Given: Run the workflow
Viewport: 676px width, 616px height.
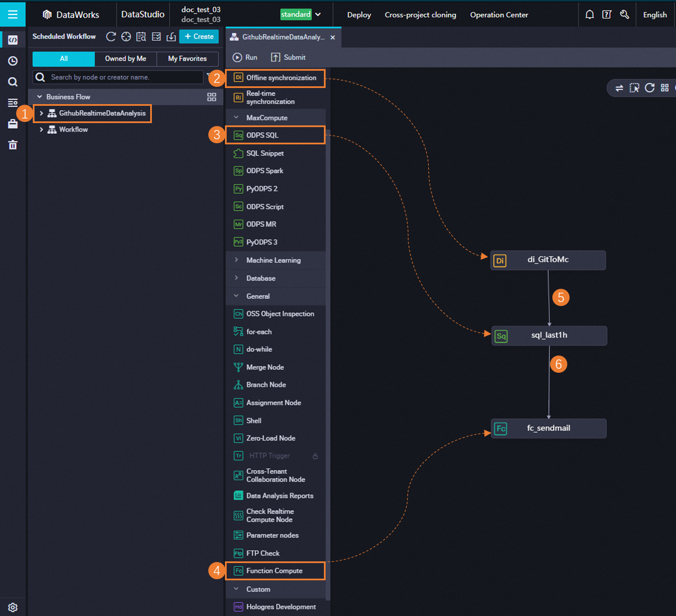Looking at the screenshot, I should [245, 58].
